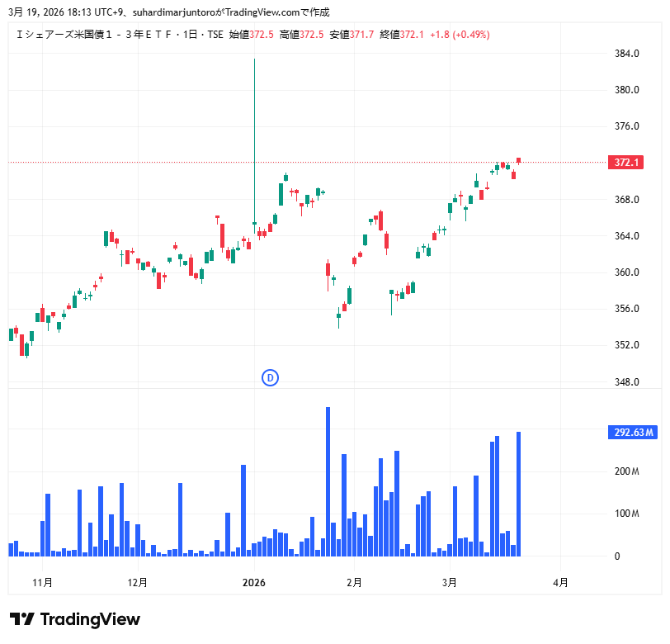Click the +1.8 (+0.49%) change value
Image resolution: width=670 pixels, height=644 pixels.
tap(460, 35)
